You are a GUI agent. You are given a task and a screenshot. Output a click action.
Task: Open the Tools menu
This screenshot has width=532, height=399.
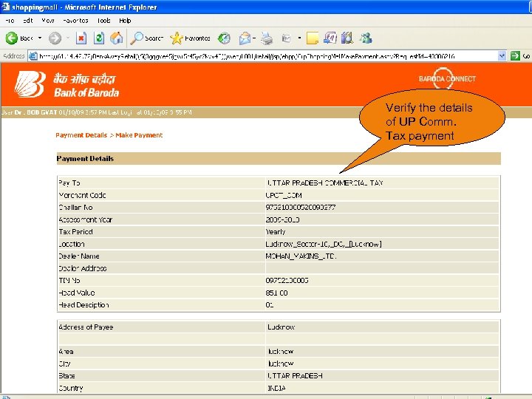[104, 21]
